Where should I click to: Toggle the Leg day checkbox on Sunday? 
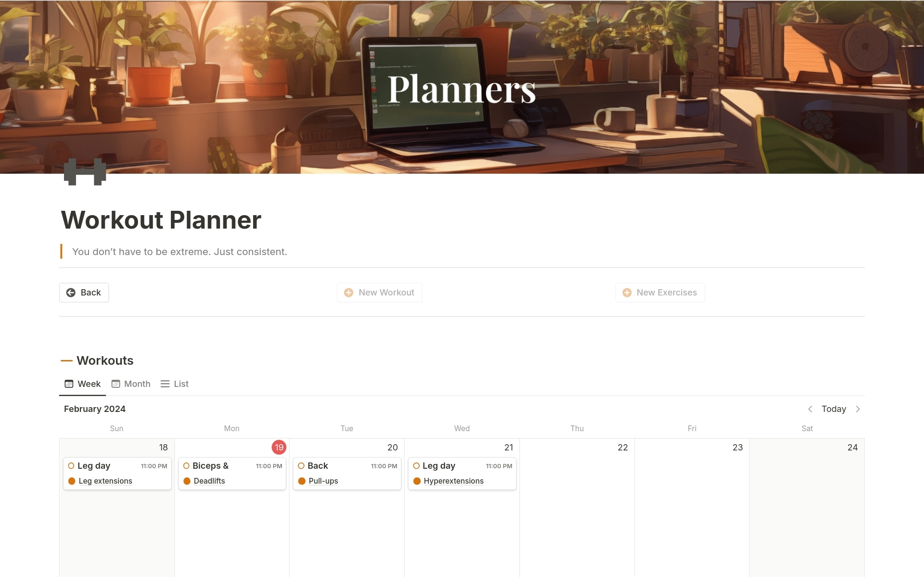pos(72,465)
